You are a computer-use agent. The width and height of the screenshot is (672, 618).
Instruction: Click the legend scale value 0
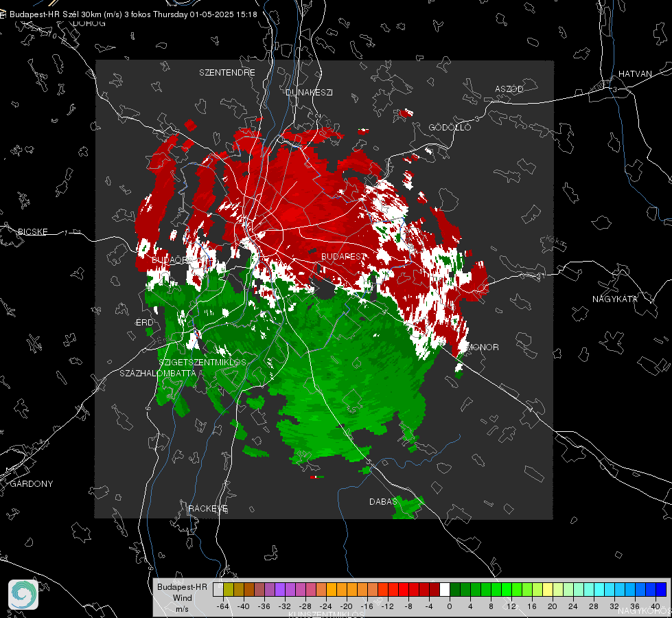click(450, 606)
